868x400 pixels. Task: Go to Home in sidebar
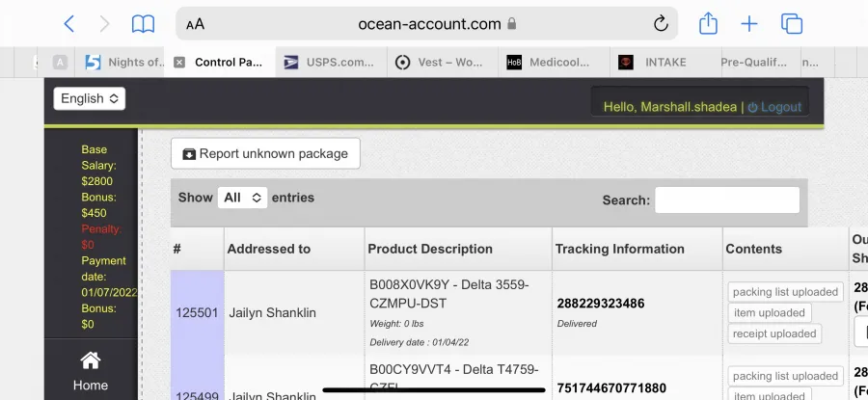(91, 371)
